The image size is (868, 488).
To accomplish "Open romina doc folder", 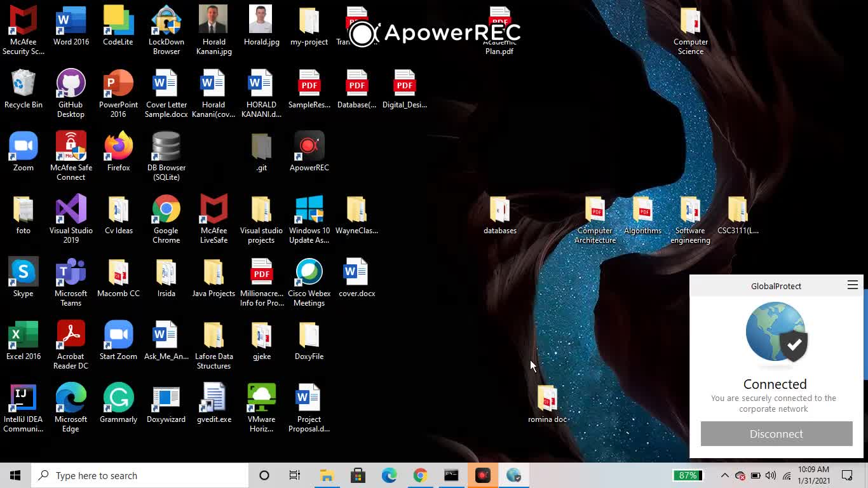I will click(547, 403).
